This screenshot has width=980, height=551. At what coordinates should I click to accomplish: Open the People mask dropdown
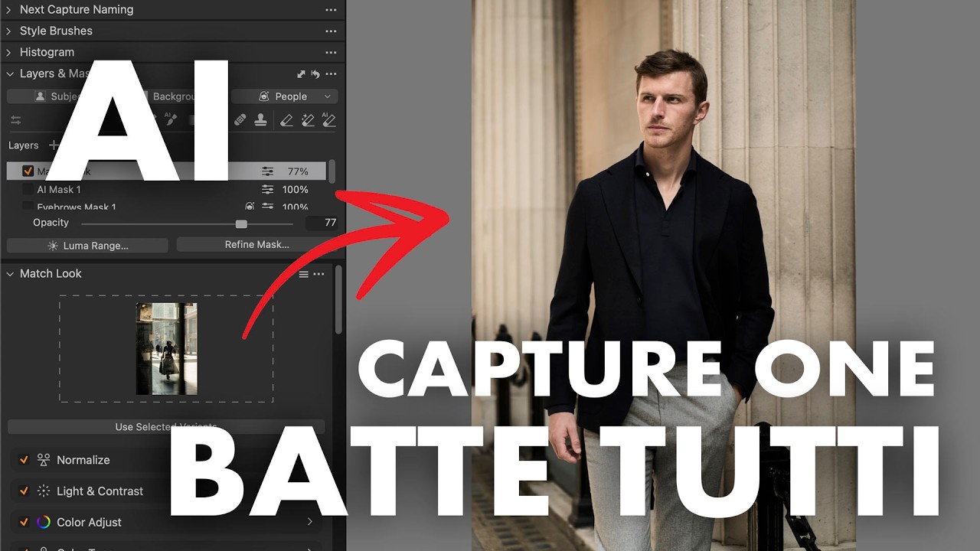[285, 96]
